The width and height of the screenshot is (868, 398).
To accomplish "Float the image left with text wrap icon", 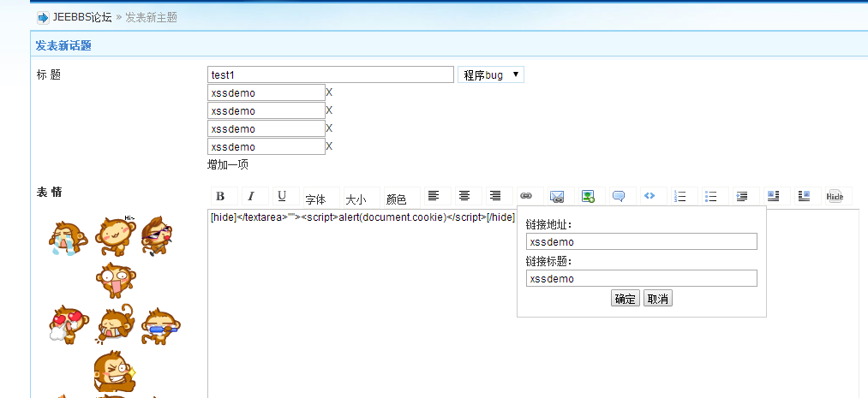I will click(774, 196).
